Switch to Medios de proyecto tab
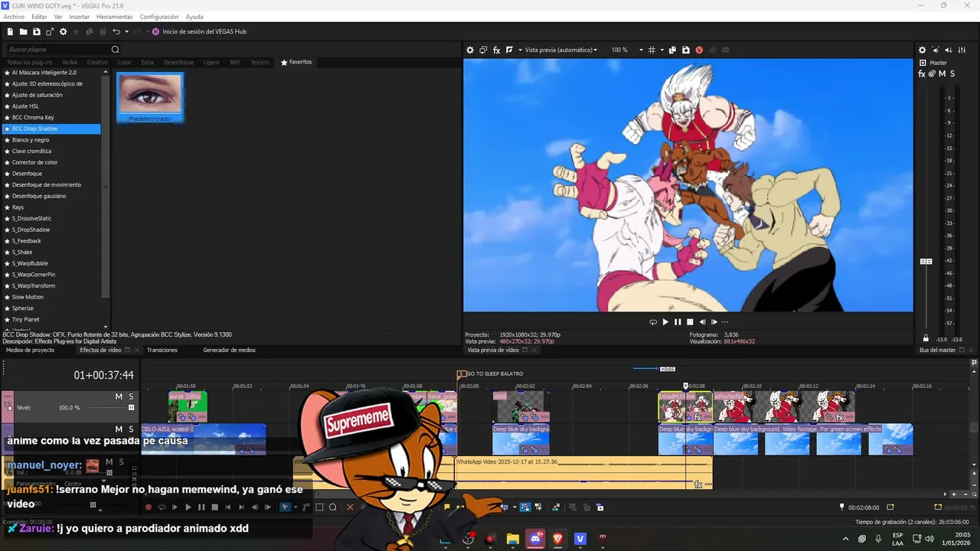The height and width of the screenshot is (551, 980). (x=30, y=350)
